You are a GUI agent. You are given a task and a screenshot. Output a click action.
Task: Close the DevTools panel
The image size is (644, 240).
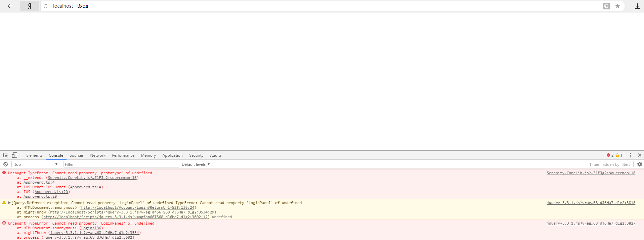click(x=640, y=155)
